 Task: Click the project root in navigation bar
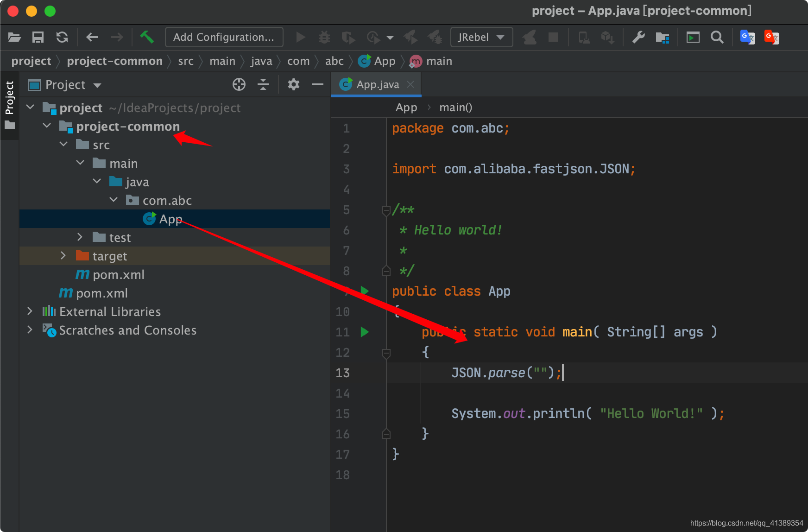click(31, 61)
